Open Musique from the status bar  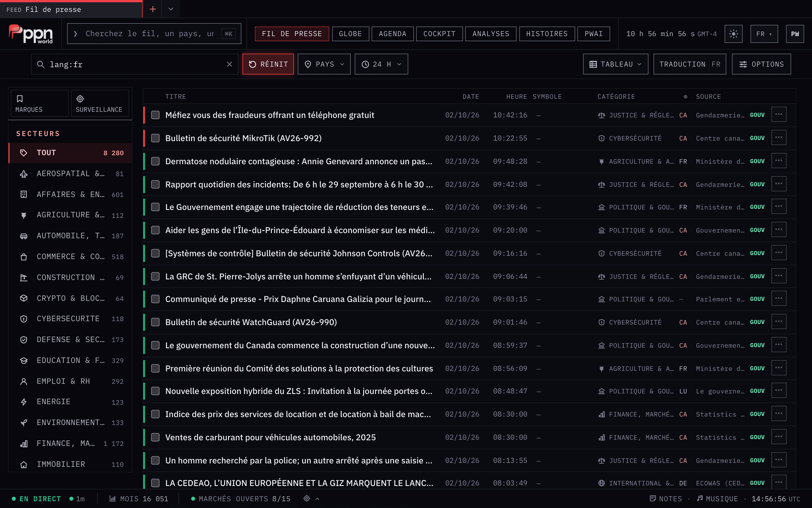[717, 499]
